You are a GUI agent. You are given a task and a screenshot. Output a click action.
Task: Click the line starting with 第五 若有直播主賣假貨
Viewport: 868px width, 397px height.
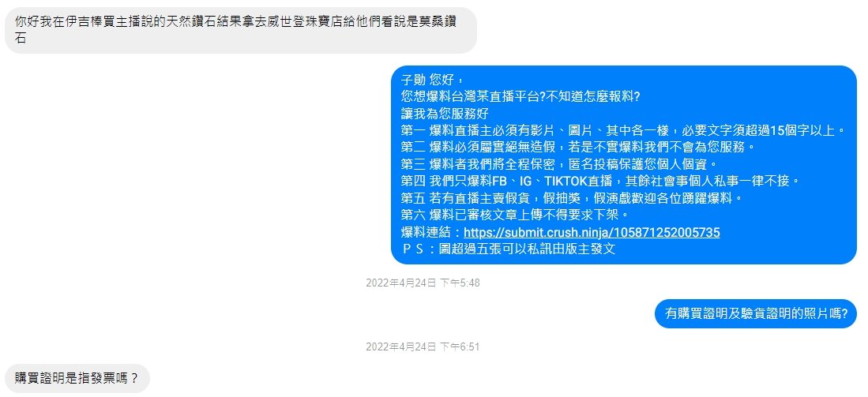click(571, 198)
